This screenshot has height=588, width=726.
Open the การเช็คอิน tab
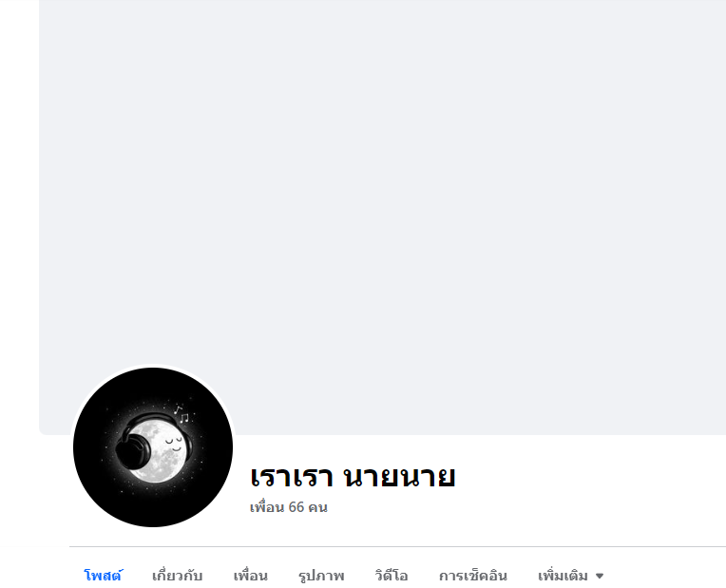[x=472, y=576]
